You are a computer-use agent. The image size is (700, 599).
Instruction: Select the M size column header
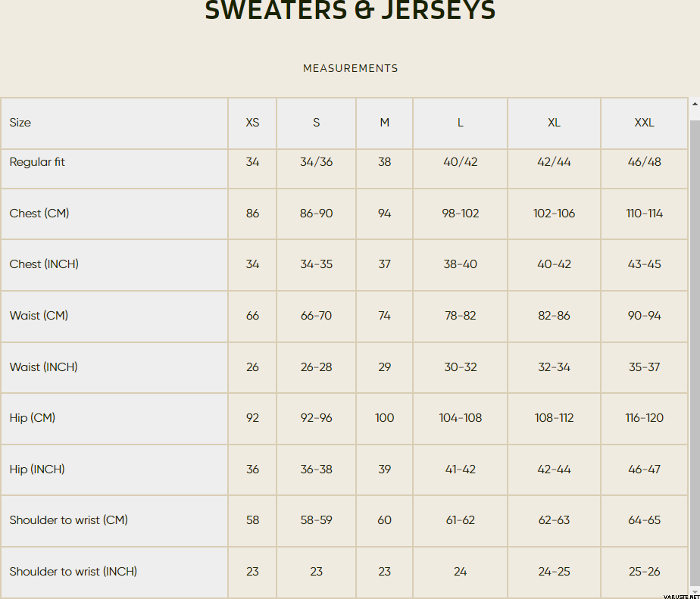pyautogui.click(x=384, y=123)
